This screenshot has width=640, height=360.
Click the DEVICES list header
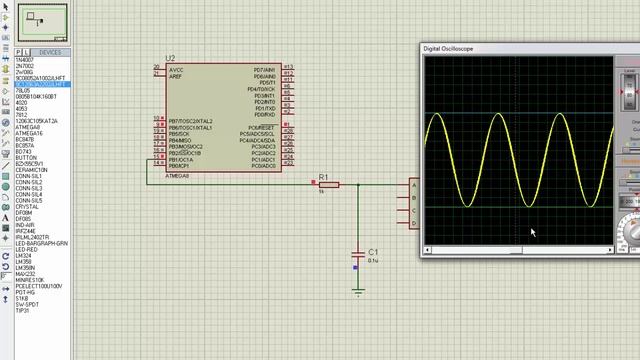50,52
